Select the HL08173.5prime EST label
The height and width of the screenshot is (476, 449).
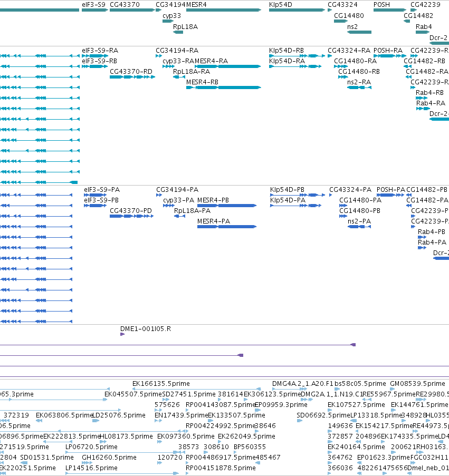[126, 436]
